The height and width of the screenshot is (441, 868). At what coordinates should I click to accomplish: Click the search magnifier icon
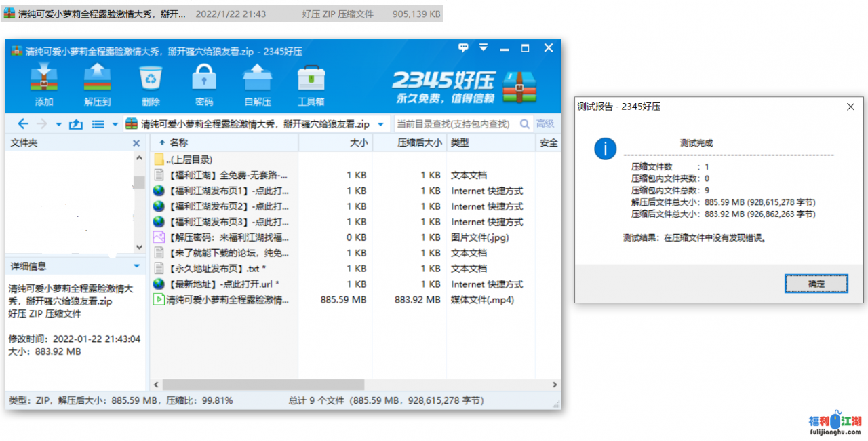(524, 124)
